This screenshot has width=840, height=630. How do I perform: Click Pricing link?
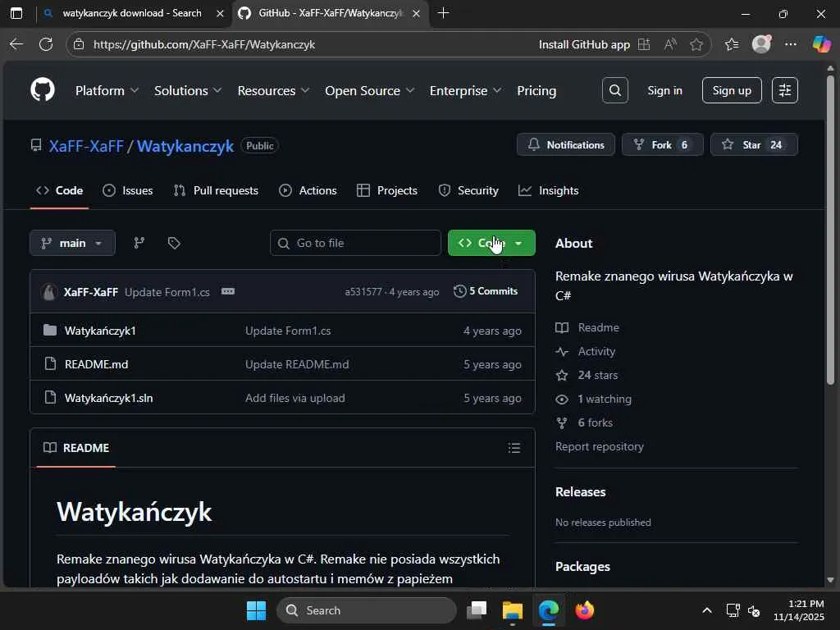[x=536, y=90]
